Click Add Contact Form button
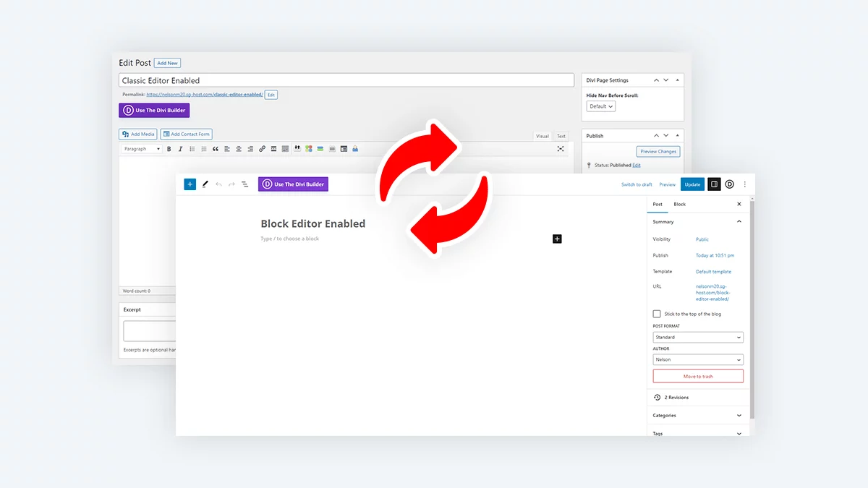This screenshot has height=488, width=868. coord(187,134)
